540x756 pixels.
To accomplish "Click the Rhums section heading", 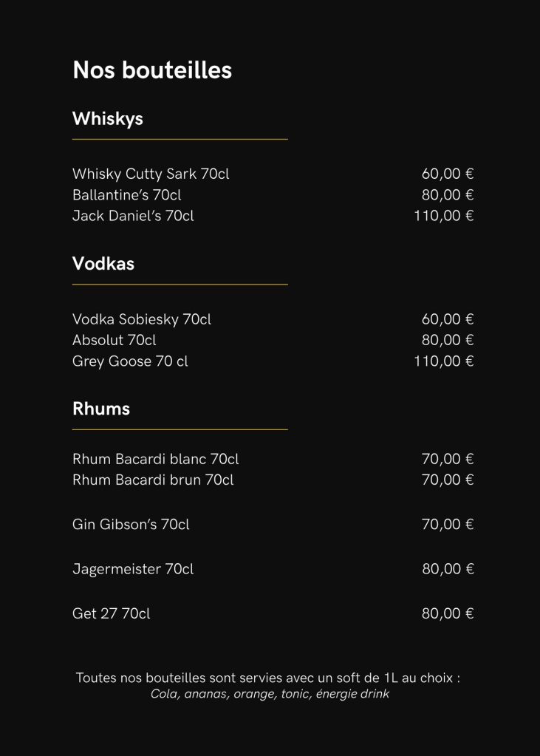I will click(101, 409).
